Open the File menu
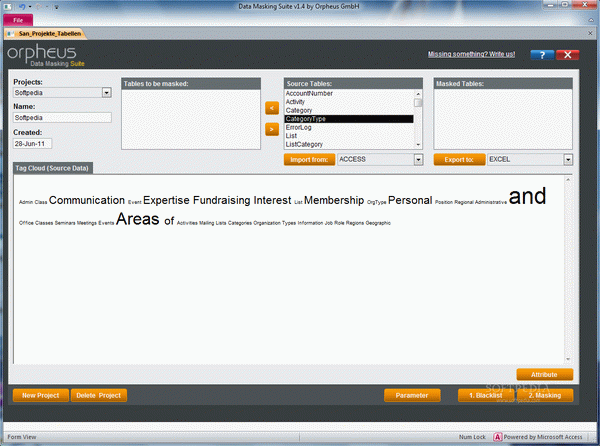 point(18,20)
